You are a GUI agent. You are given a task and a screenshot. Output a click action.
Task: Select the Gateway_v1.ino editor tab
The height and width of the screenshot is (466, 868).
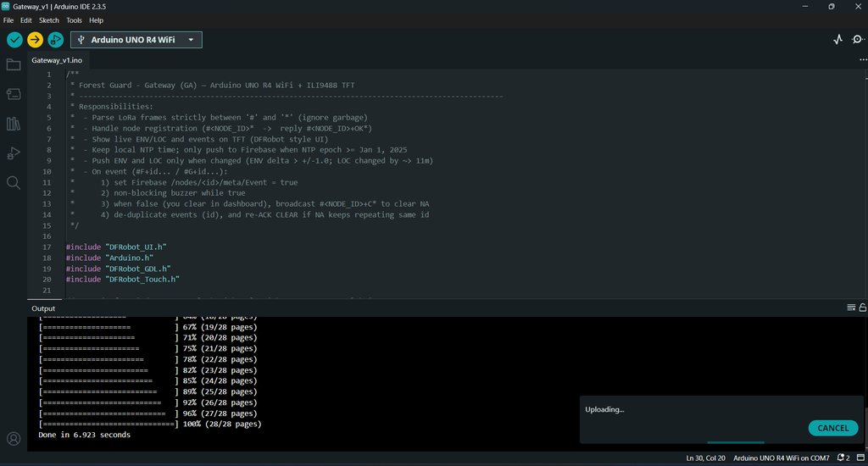[57, 60]
